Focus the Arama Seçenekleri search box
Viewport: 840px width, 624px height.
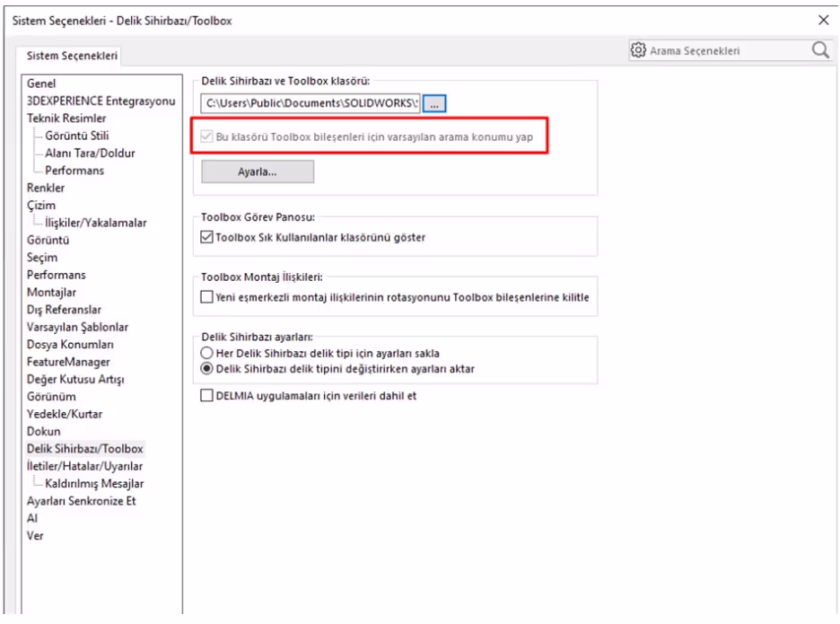729,51
